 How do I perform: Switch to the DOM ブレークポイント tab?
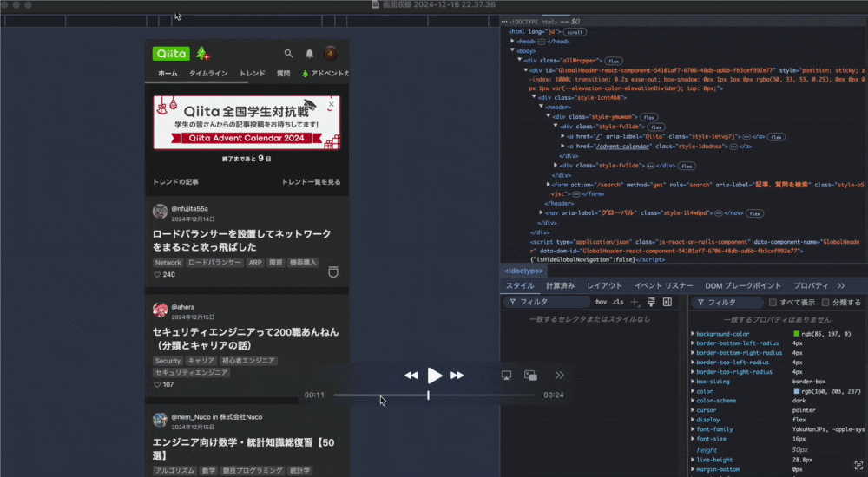743,285
